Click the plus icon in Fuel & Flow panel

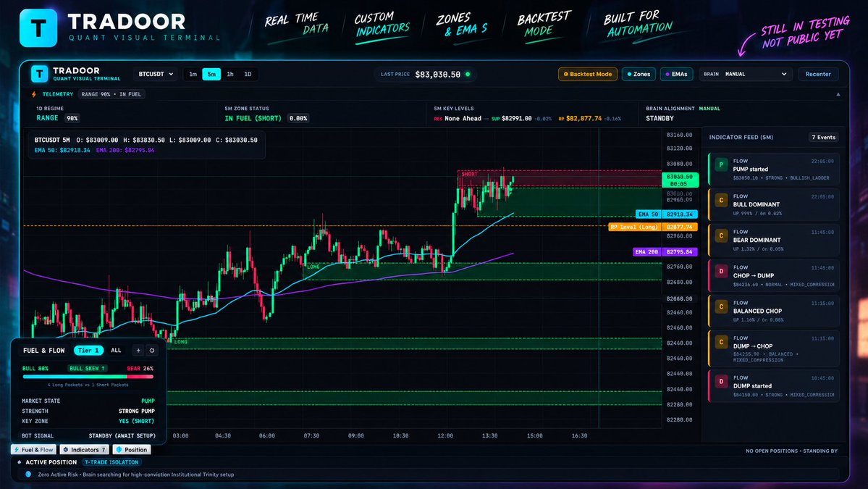[x=138, y=350]
